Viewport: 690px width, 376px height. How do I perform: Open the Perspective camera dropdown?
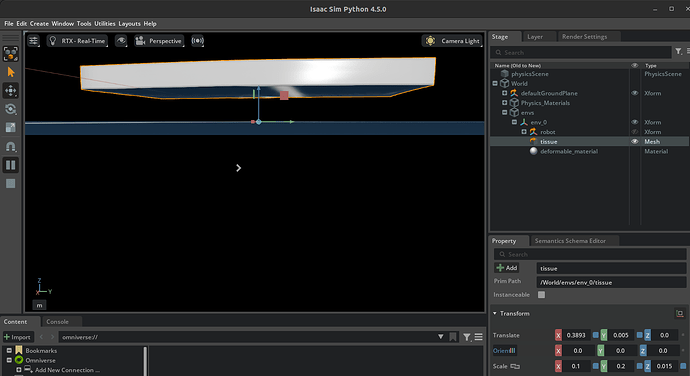pyautogui.click(x=159, y=41)
